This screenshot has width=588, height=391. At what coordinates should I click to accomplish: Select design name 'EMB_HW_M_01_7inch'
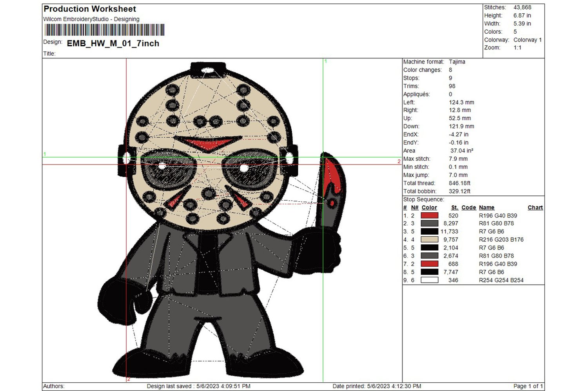pos(113,43)
